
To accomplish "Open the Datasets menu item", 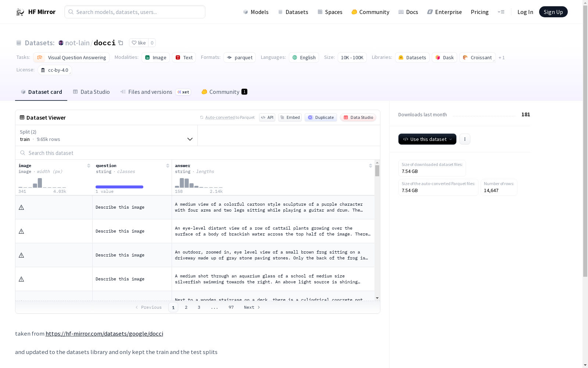I will click(293, 12).
